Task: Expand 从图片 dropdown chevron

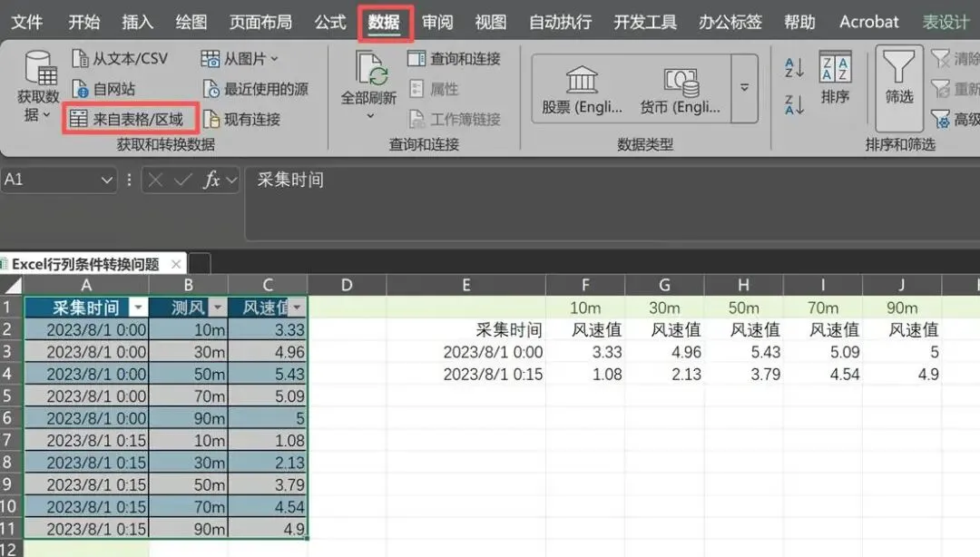Action: [x=274, y=59]
